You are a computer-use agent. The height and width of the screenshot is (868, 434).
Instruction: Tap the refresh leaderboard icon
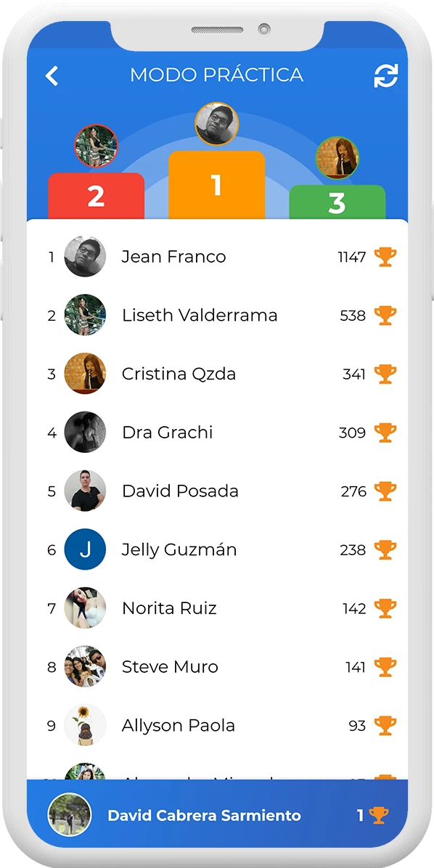[387, 75]
